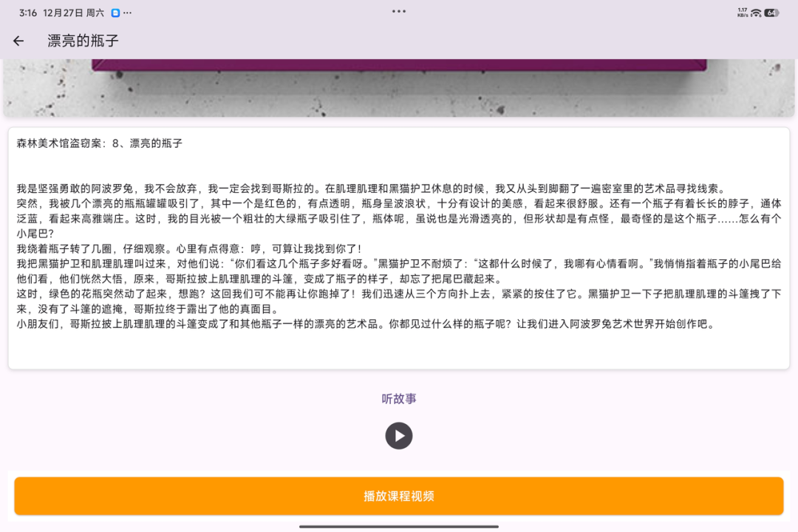This screenshot has width=798, height=532.
Task: Tap the back arrow icon
Action: click(x=18, y=41)
